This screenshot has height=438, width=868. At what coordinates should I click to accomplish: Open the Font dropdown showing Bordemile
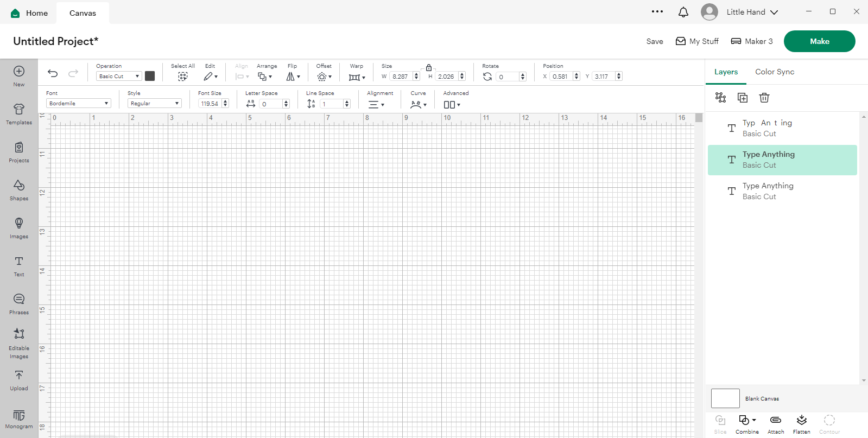click(79, 103)
